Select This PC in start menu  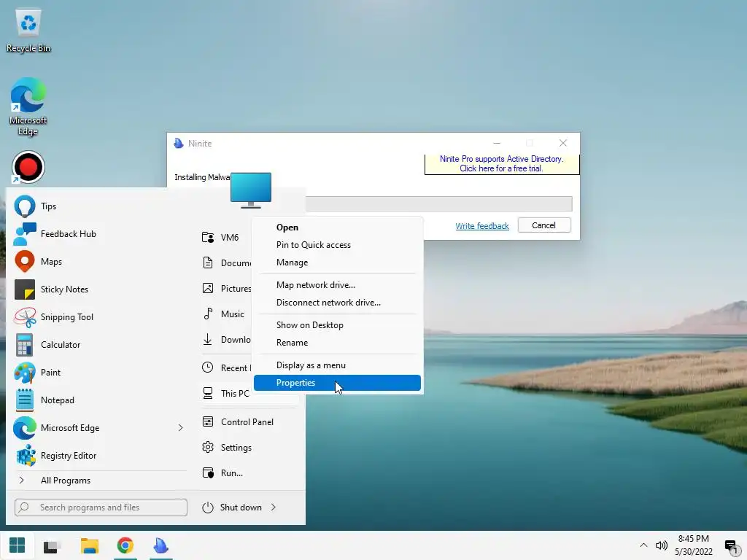click(225, 393)
